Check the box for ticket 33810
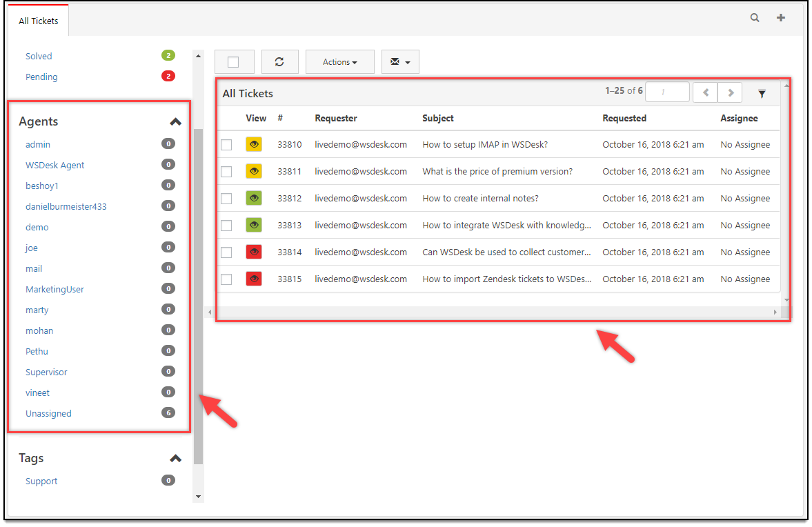 pyautogui.click(x=226, y=145)
